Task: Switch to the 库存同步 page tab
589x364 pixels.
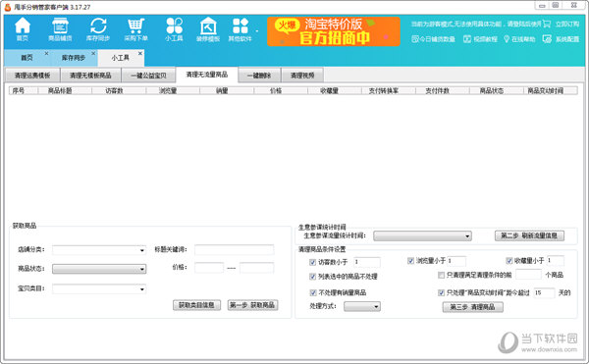Action: (74, 58)
